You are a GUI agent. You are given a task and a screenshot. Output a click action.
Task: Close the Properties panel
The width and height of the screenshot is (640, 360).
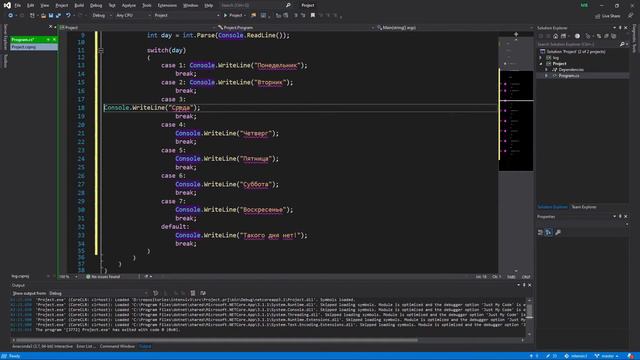coord(626,216)
